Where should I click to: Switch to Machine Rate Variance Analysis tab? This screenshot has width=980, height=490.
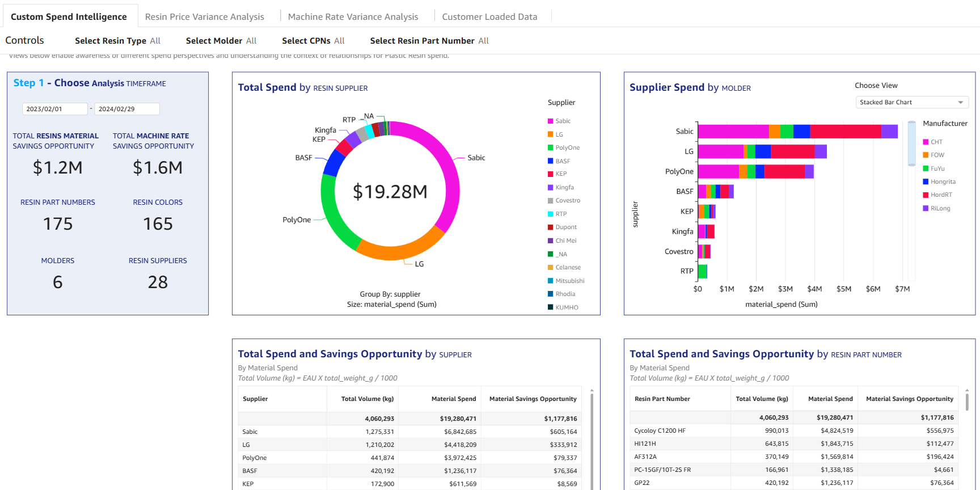353,17
